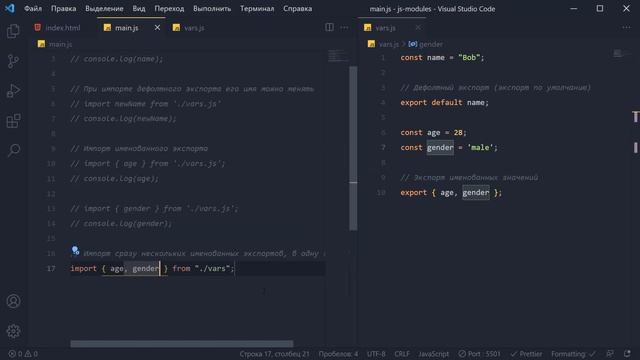Open the Терминал menu
The width and height of the screenshot is (640, 360).
257,8
